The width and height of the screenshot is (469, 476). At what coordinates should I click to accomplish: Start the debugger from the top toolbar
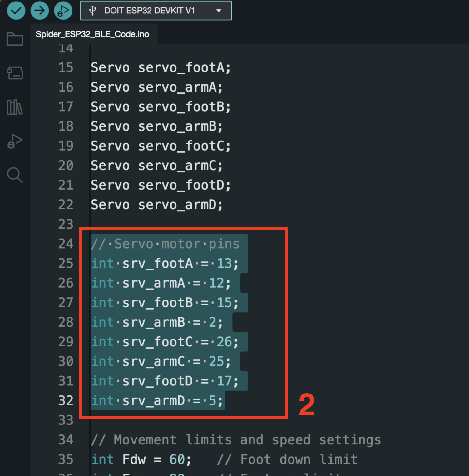(63, 11)
